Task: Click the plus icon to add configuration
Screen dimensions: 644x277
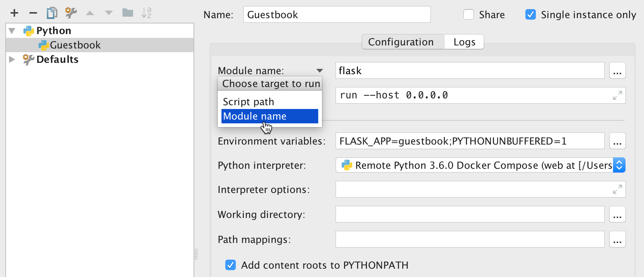Action: click(14, 13)
